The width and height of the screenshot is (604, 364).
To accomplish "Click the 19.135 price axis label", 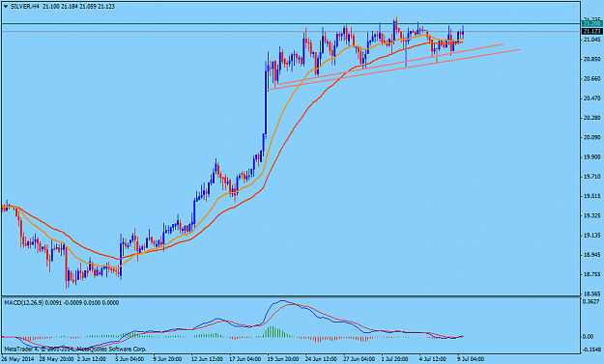I will [x=592, y=235].
